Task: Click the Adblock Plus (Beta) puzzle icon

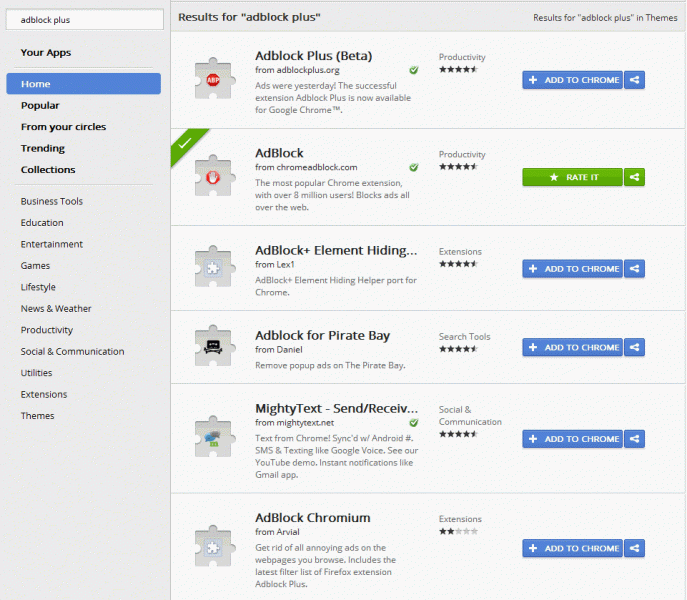Action: click(x=213, y=79)
